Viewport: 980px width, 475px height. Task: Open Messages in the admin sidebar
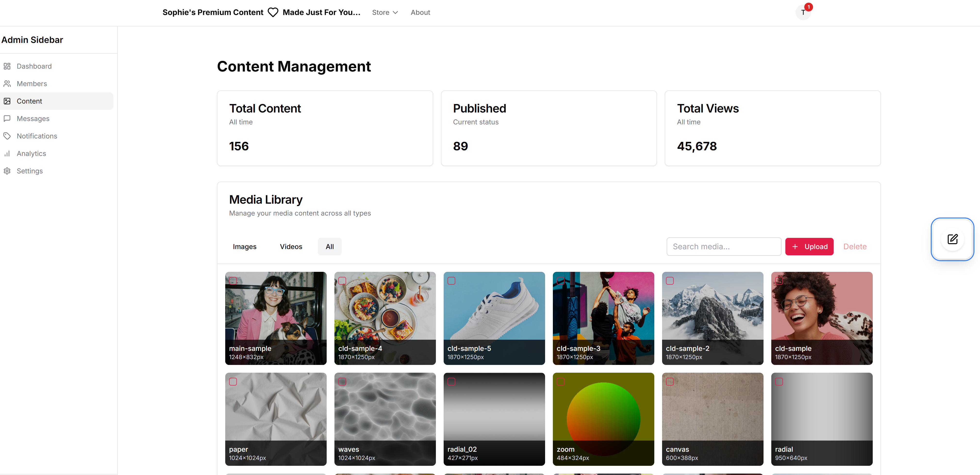click(x=56, y=119)
